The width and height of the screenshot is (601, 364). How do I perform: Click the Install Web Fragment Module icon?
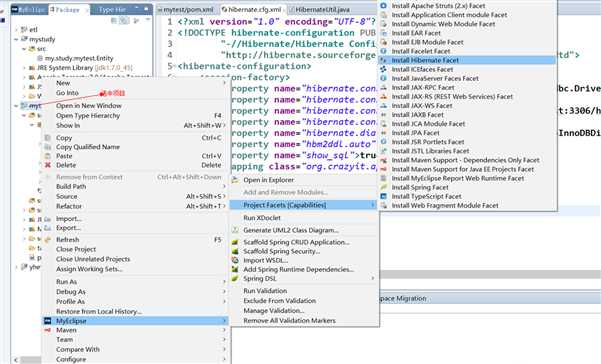[383, 205]
